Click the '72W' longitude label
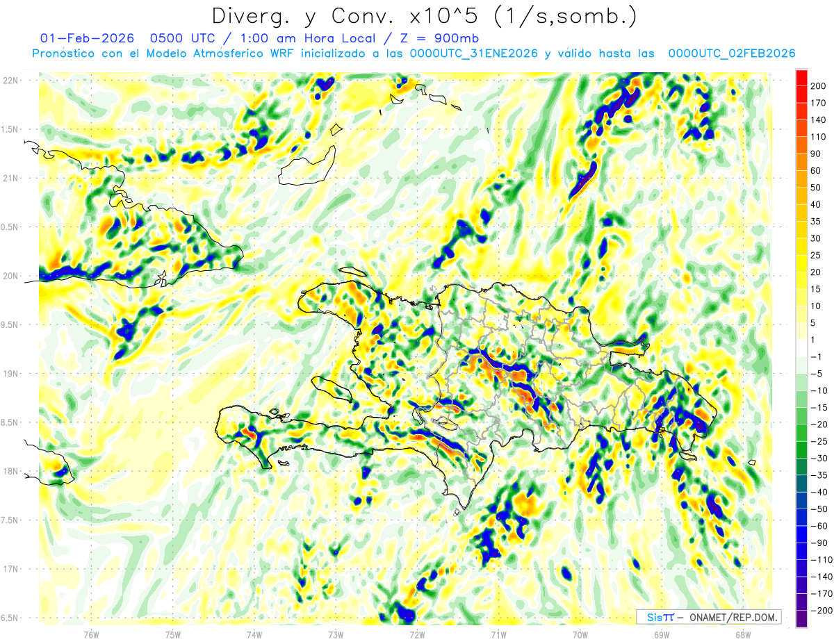 (417, 634)
